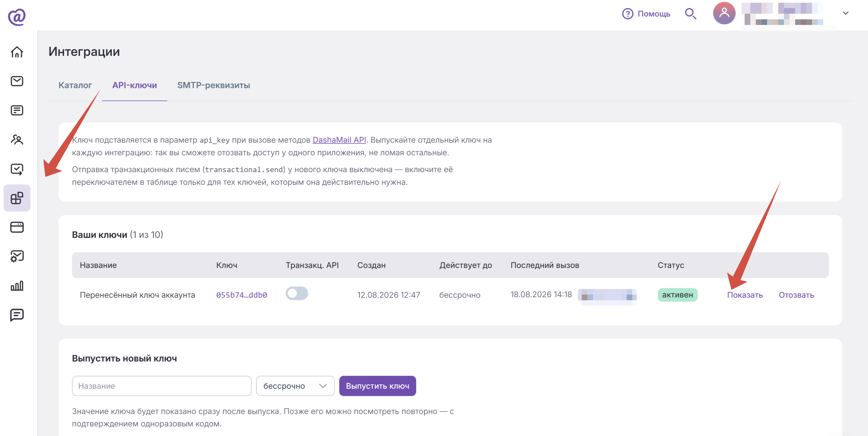Click the Интеграции page heading

(84, 52)
